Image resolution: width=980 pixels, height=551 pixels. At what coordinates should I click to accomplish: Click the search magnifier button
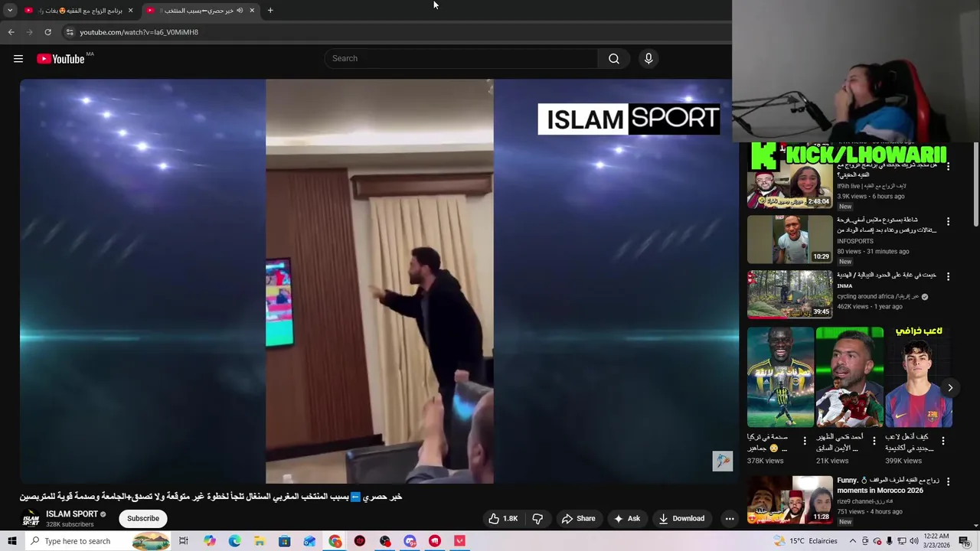(x=613, y=59)
